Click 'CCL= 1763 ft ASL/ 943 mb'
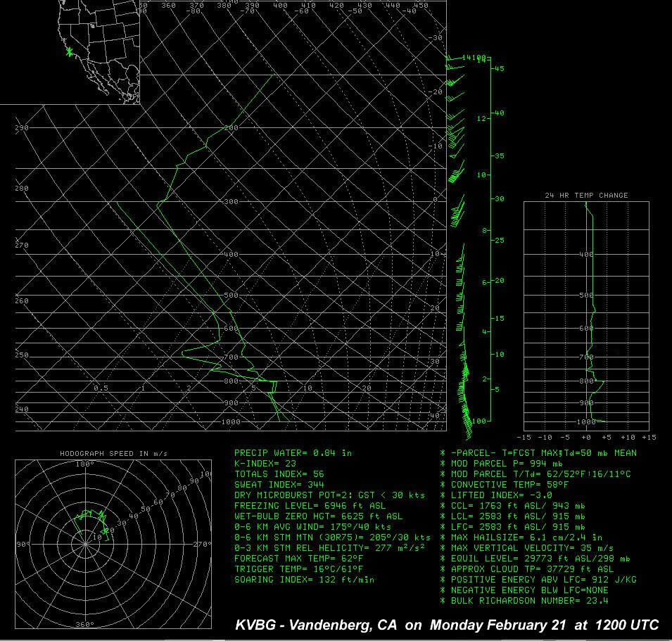672x641 pixels. [512, 506]
